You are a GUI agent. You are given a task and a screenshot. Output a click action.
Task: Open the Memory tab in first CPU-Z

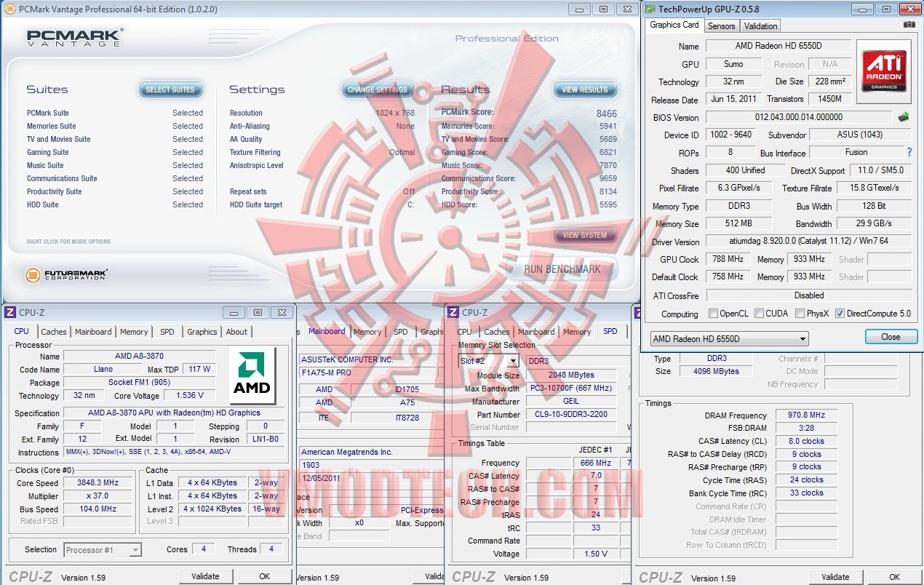click(x=134, y=332)
